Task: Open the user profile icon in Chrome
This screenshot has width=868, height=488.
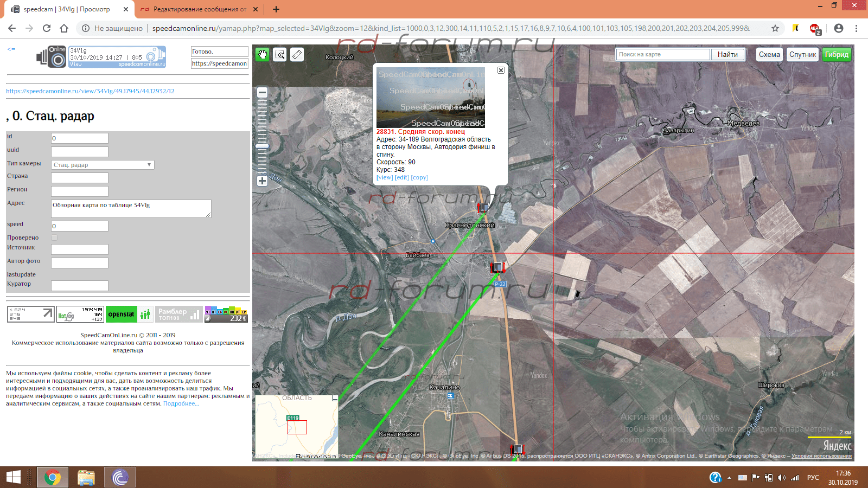Action: click(839, 28)
